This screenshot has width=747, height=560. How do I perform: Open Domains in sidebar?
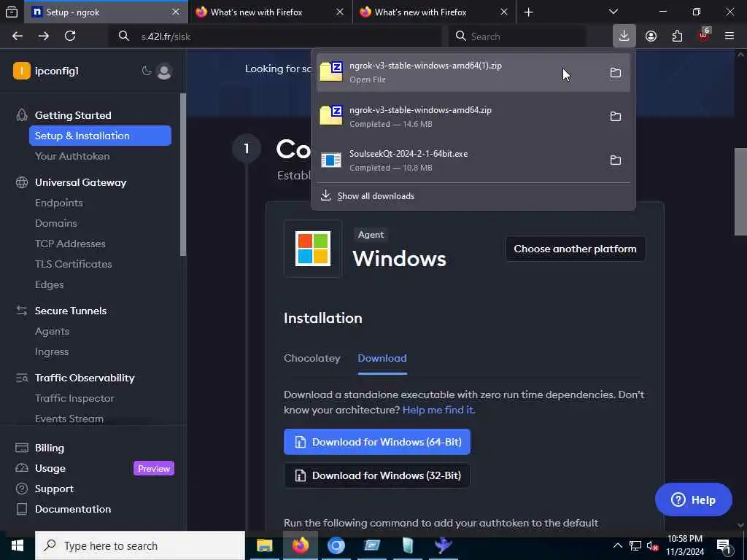point(55,223)
